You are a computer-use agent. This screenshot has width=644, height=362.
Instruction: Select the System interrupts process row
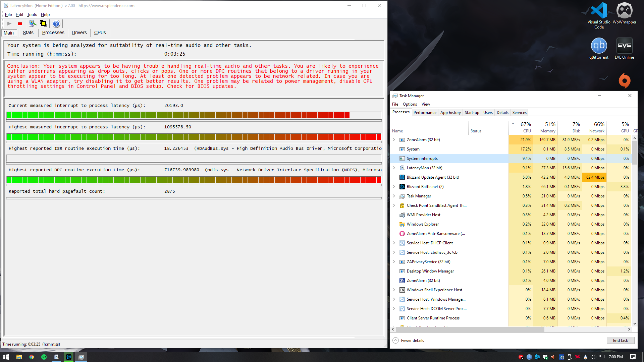511,159
